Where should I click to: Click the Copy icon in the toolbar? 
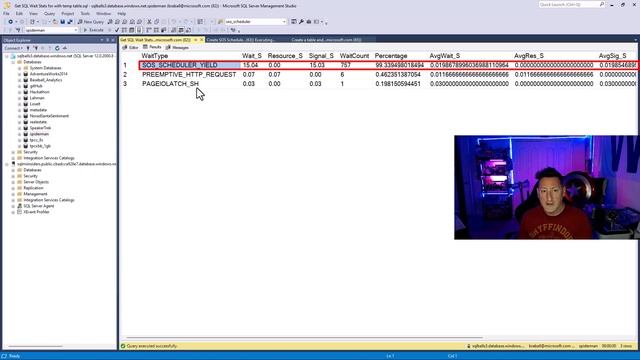(157, 22)
